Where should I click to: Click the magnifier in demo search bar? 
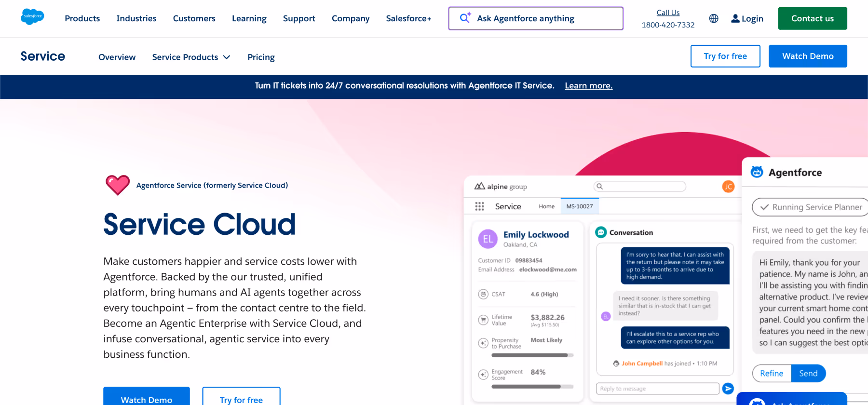pyautogui.click(x=599, y=186)
